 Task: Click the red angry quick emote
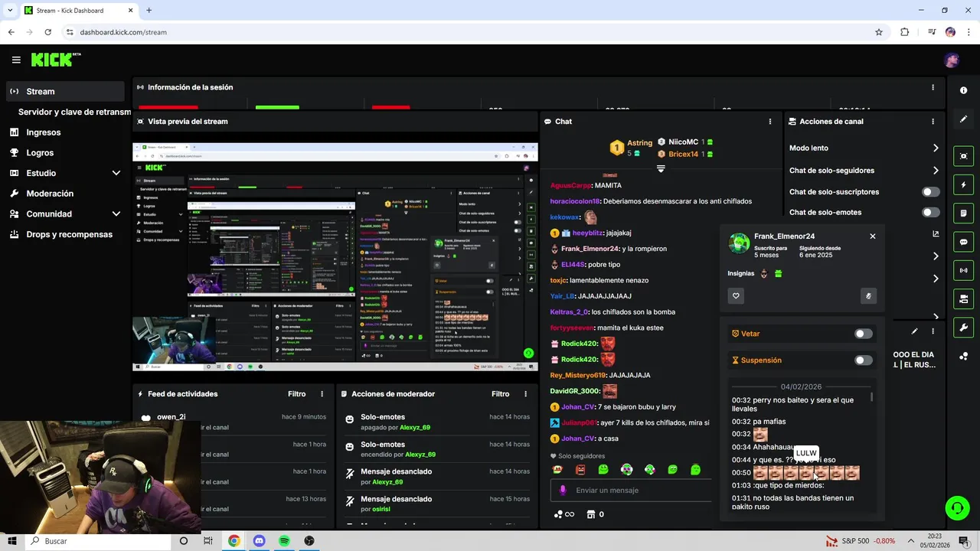tap(580, 470)
